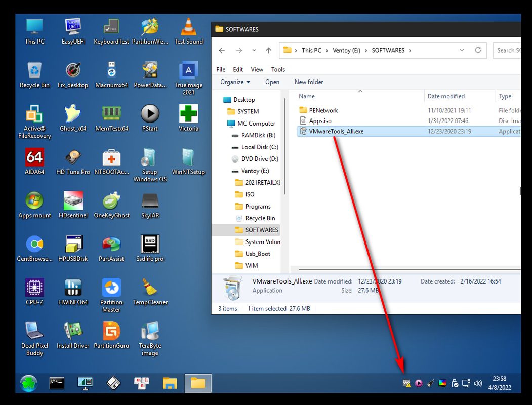Image resolution: width=532 pixels, height=405 pixels.
Task: Click the VMware warning tray icon
Action: click(x=407, y=383)
